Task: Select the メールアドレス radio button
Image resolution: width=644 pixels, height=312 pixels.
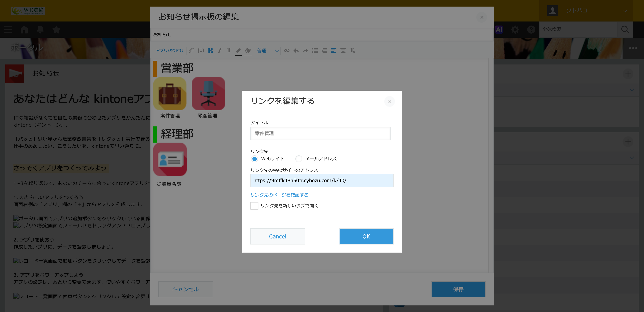Action: click(x=299, y=159)
